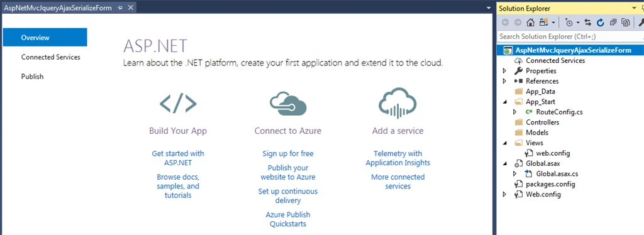Close the AspNetMvcJqueryAjaxSerializeForm document tab

131,8
